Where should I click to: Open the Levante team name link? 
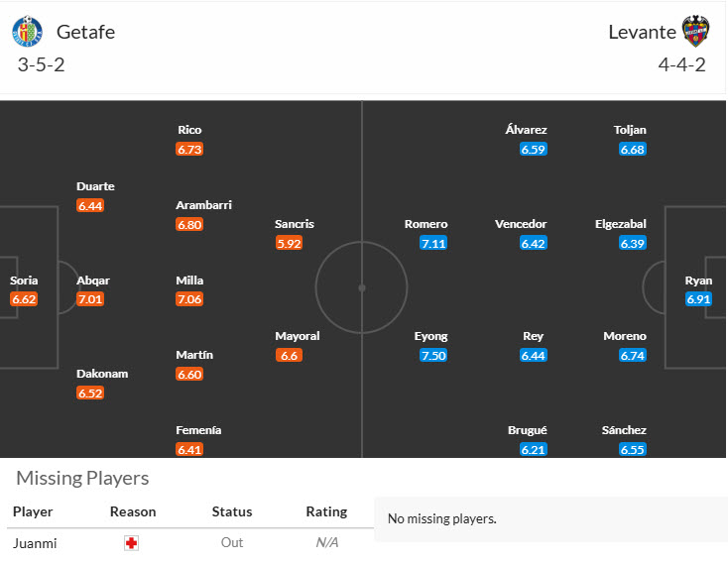point(642,32)
